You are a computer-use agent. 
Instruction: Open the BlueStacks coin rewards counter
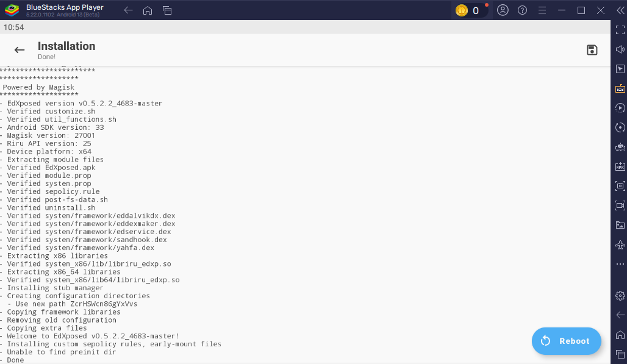coord(470,10)
